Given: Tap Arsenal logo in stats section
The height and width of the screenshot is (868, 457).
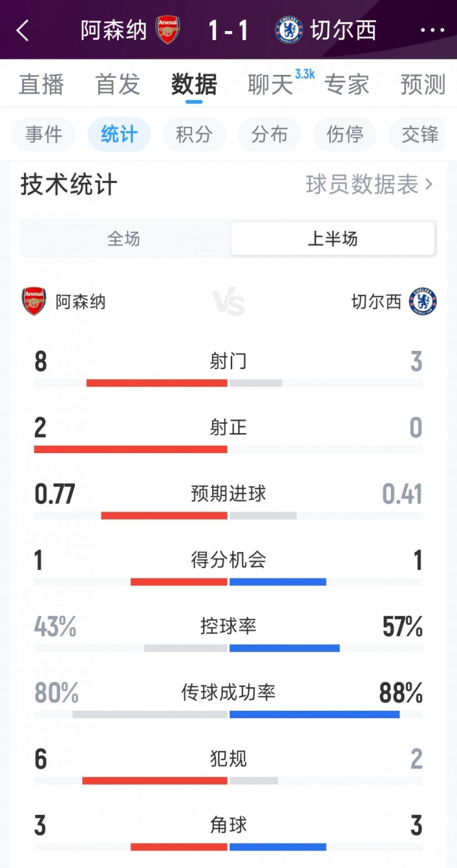Looking at the screenshot, I should point(34,302).
